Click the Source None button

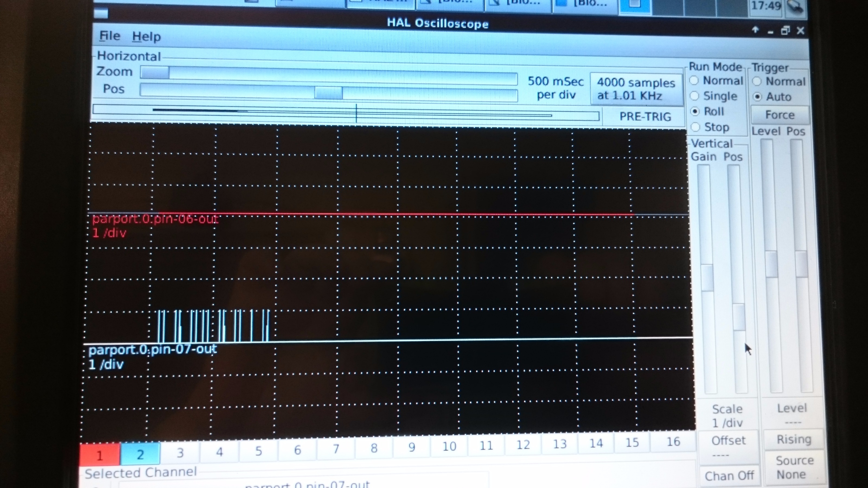[x=794, y=467]
